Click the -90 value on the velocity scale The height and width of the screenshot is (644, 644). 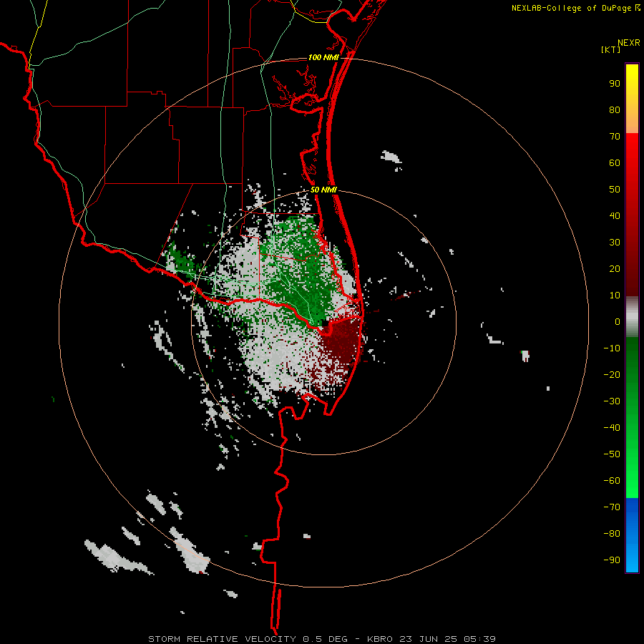pyautogui.click(x=612, y=560)
